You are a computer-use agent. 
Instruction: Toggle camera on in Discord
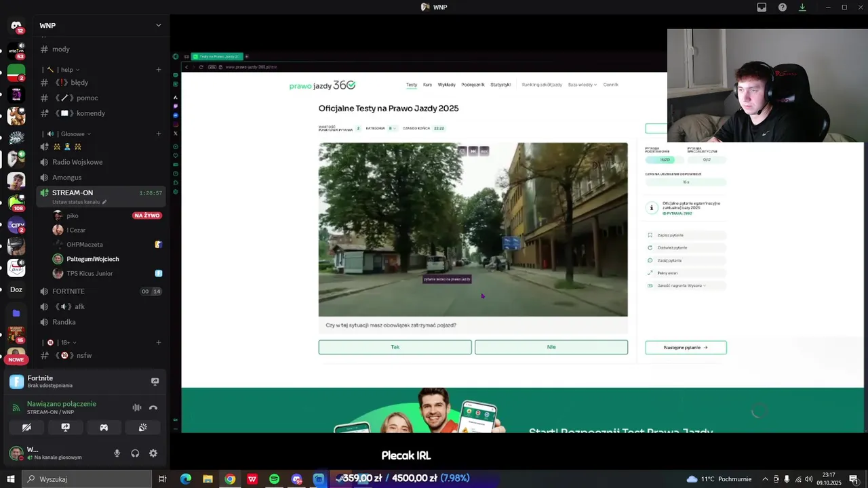point(26,428)
